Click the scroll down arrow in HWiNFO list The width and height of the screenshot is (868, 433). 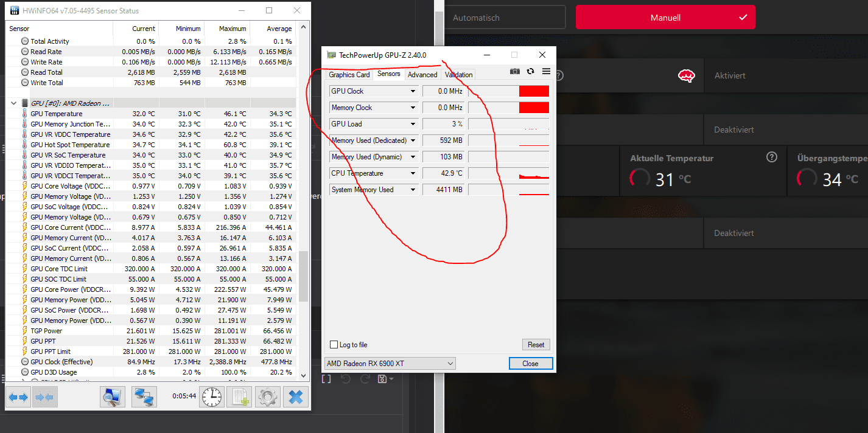(303, 376)
